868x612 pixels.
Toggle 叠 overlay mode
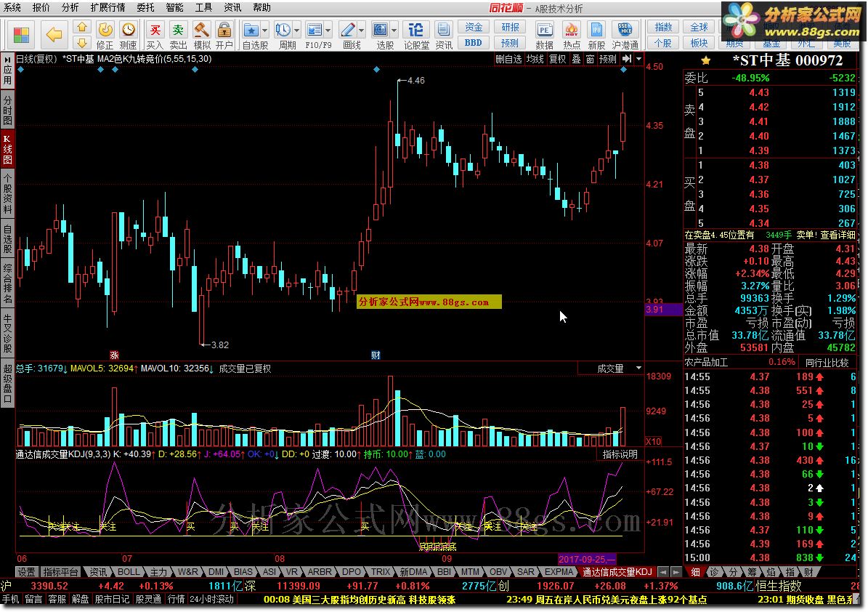tap(576, 60)
